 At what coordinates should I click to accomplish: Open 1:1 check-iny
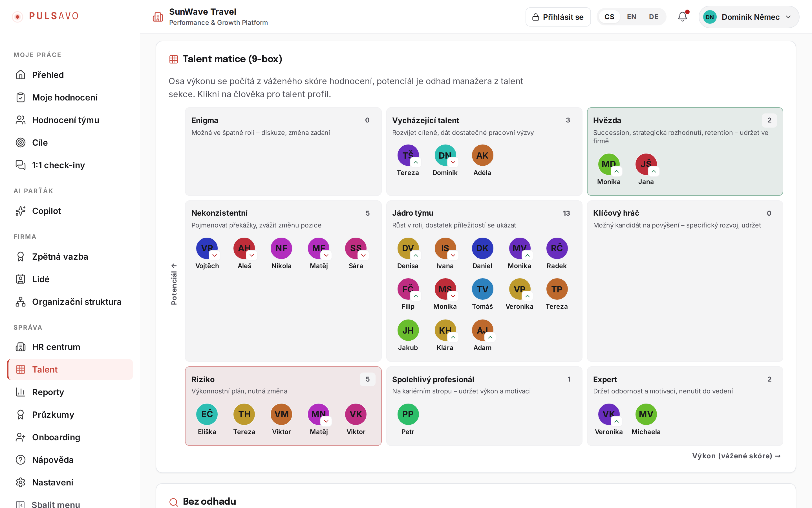70,165
